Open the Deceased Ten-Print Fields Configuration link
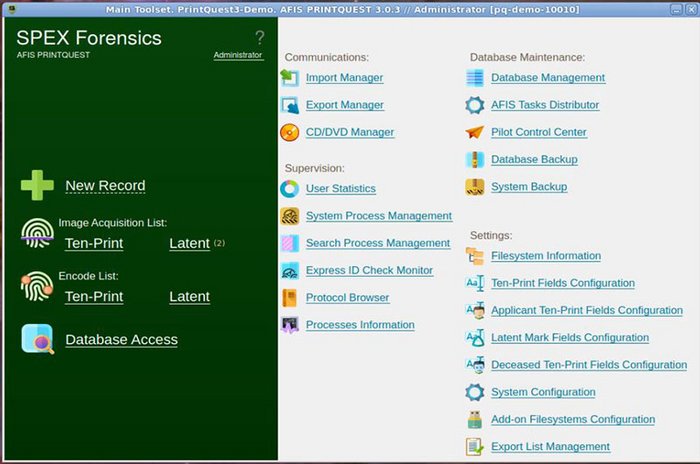Image resolution: width=700 pixels, height=464 pixels. (589, 365)
